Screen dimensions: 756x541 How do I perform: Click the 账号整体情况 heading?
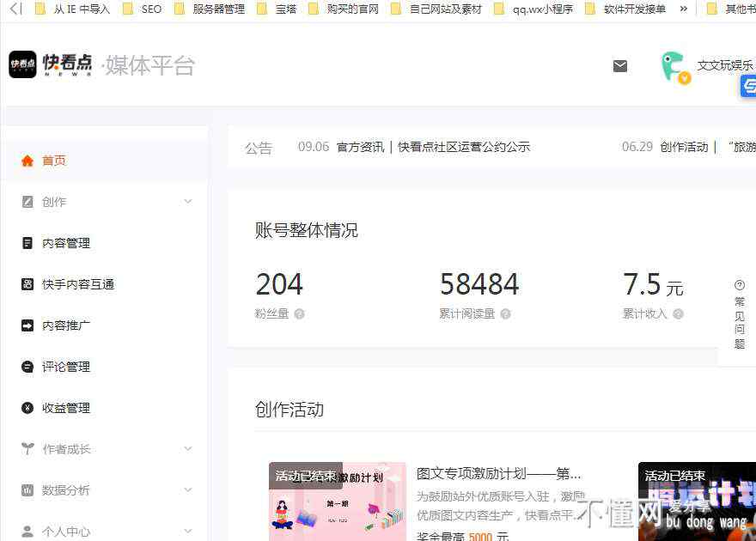pos(306,230)
